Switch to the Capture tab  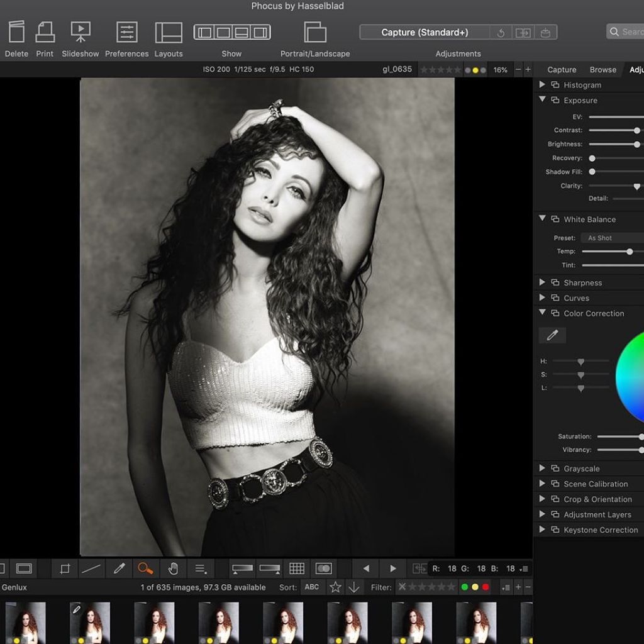tap(562, 70)
